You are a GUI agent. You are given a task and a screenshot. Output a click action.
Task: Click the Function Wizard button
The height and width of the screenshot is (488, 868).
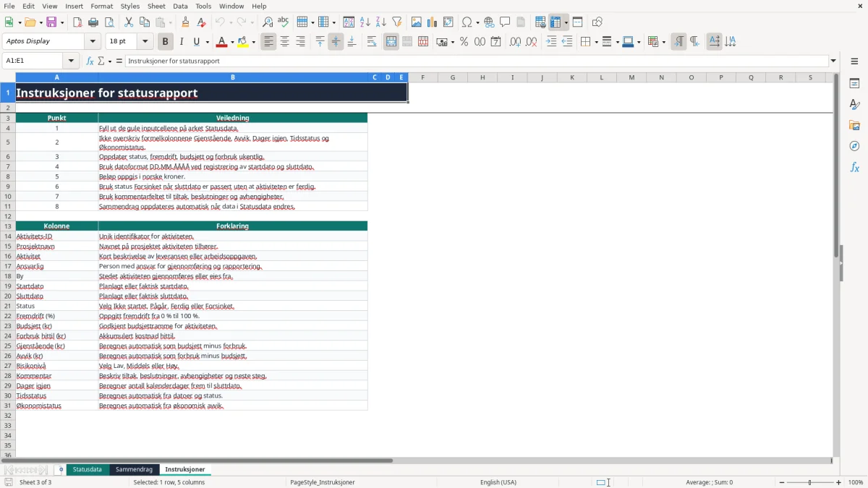pos(90,61)
